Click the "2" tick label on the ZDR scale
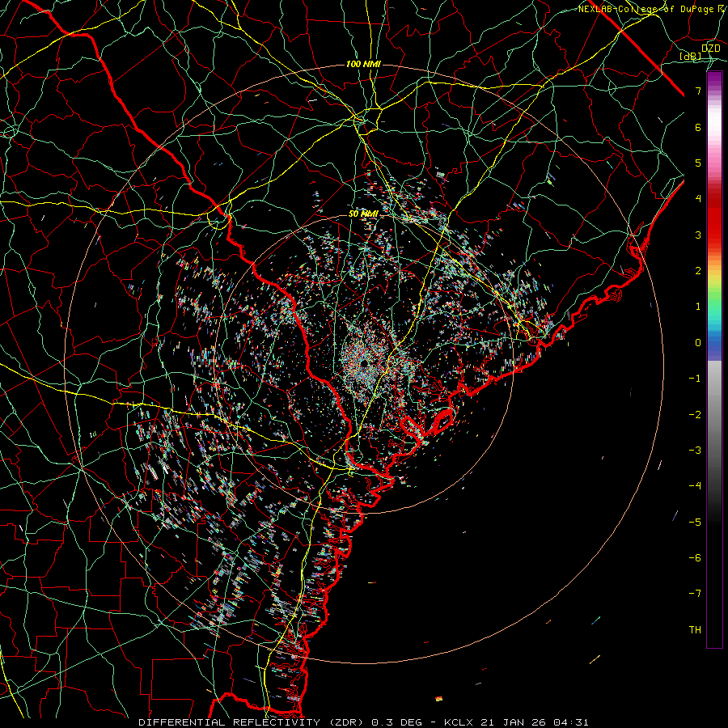Image resolution: width=728 pixels, height=728 pixels. coord(698,271)
